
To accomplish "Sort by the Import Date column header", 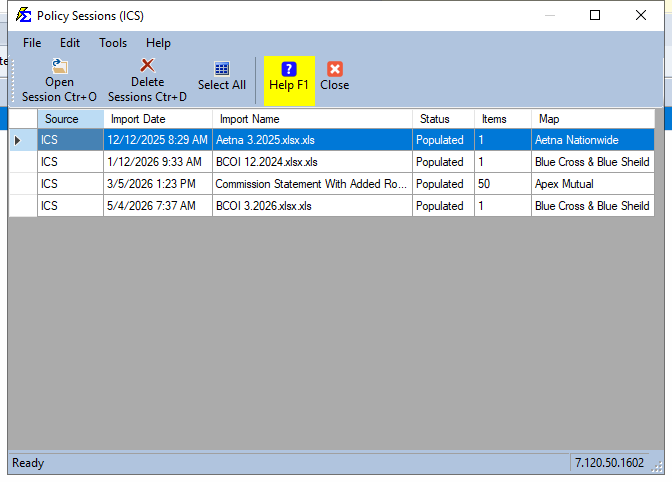I will click(158, 119).
